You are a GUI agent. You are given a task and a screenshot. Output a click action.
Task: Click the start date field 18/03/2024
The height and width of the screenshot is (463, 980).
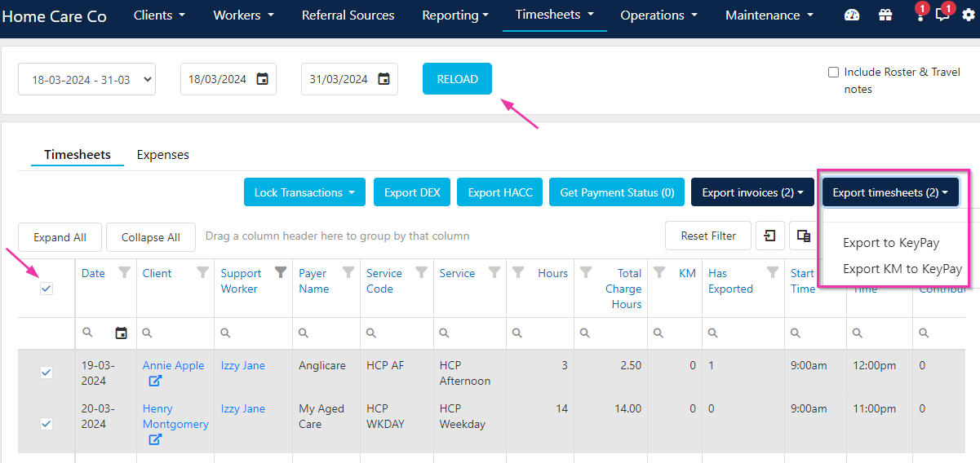coord(228,79)
